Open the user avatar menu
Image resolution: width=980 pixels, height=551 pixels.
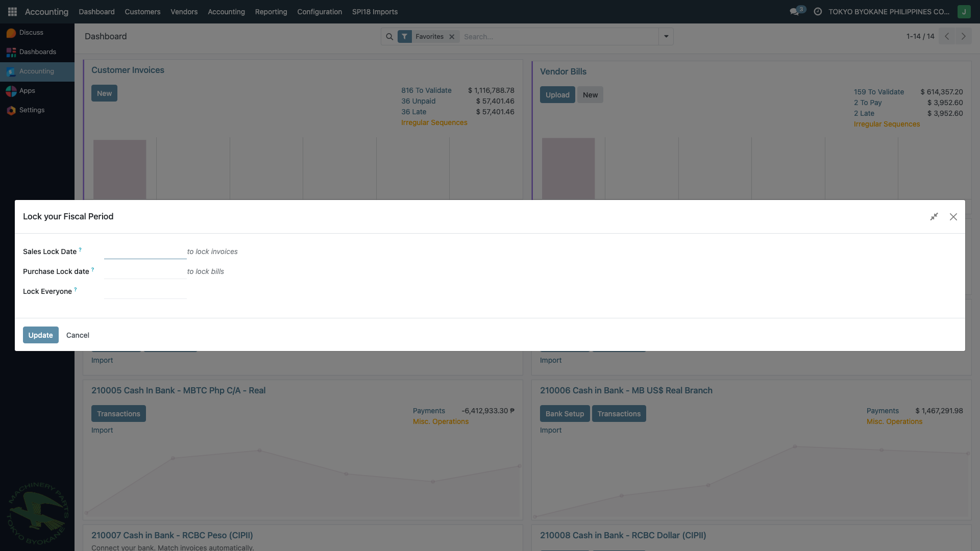[x=964, y=11]
